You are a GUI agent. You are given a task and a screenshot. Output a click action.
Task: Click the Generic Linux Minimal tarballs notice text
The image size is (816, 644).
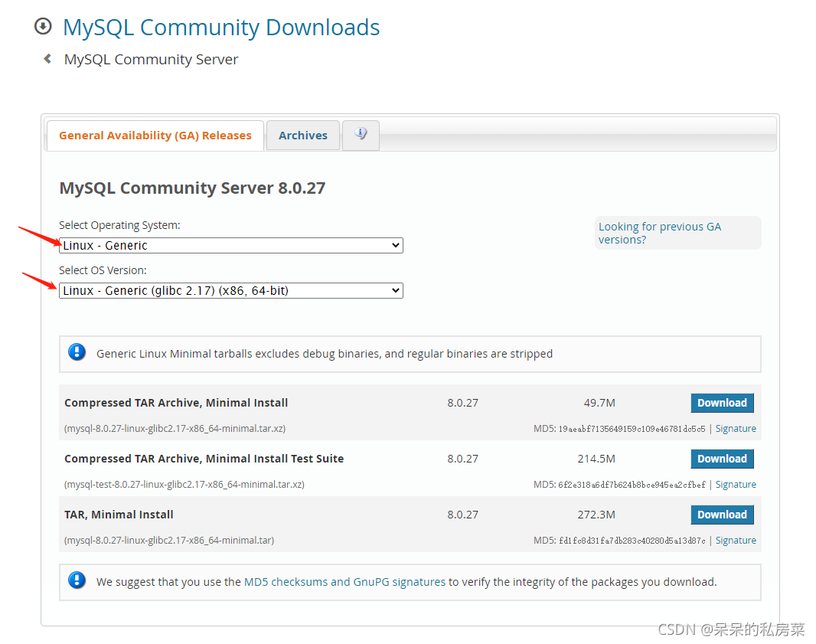coord(325,354)
